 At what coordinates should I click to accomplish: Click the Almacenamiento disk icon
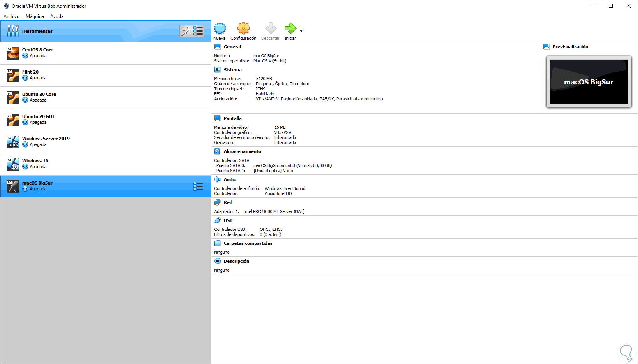218,151
